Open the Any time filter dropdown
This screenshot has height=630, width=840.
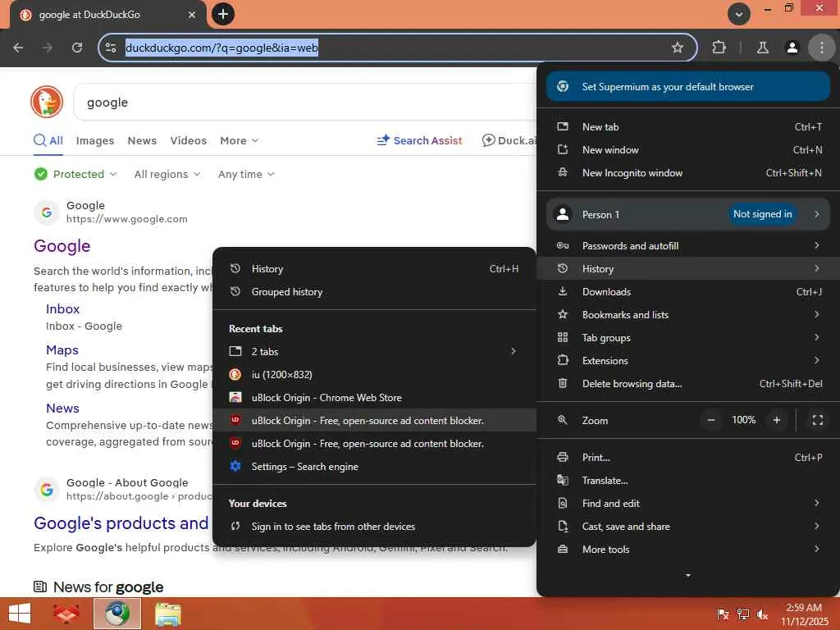click(246, 174)
